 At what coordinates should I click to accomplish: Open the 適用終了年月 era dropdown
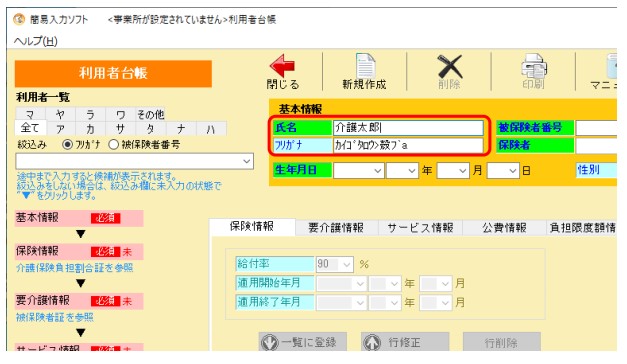click(360, 303)
